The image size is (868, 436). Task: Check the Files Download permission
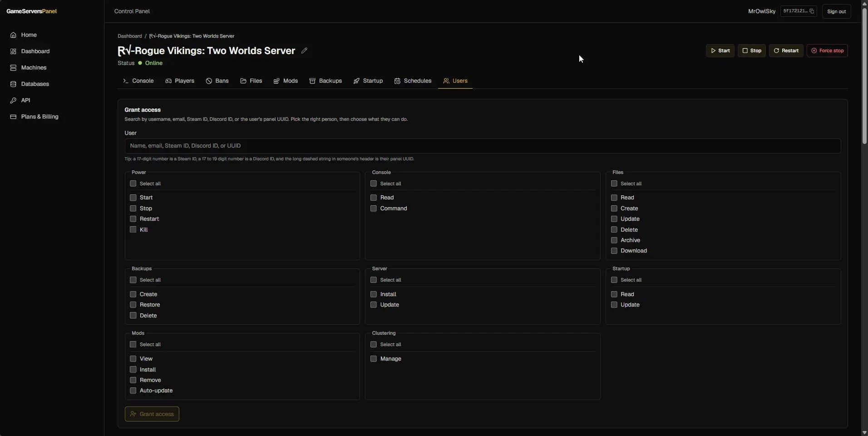(x=614, y=251)
